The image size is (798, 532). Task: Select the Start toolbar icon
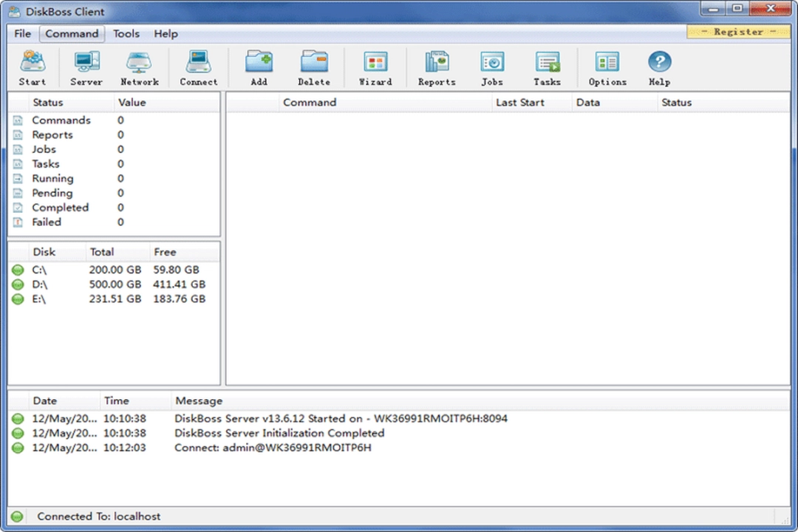click(32, 66)
